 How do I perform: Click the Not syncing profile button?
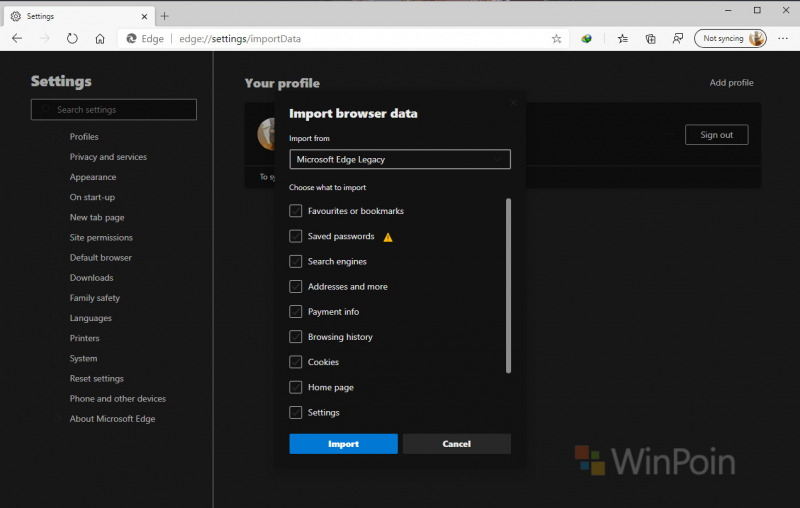(x=730, y=39)
